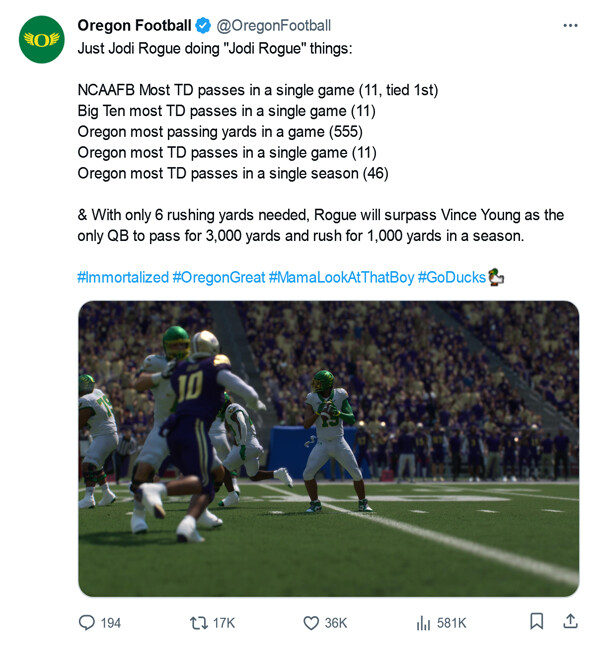Share the post with the upload icon
The height and width of the screenshot is (649, 598).
pos(570,621)
